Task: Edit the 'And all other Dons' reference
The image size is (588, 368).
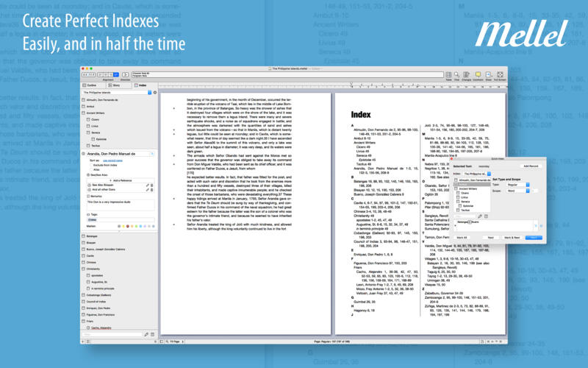Action: click(147, 191)
